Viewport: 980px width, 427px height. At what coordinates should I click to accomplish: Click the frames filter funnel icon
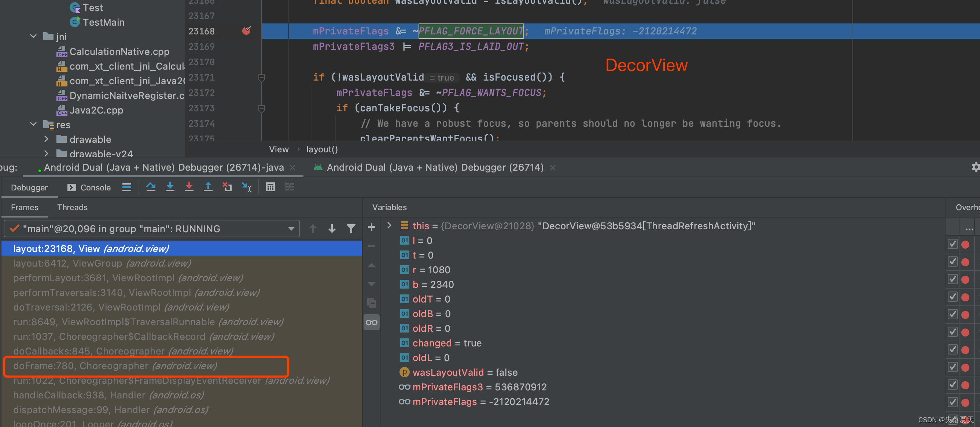click(351, 229)
